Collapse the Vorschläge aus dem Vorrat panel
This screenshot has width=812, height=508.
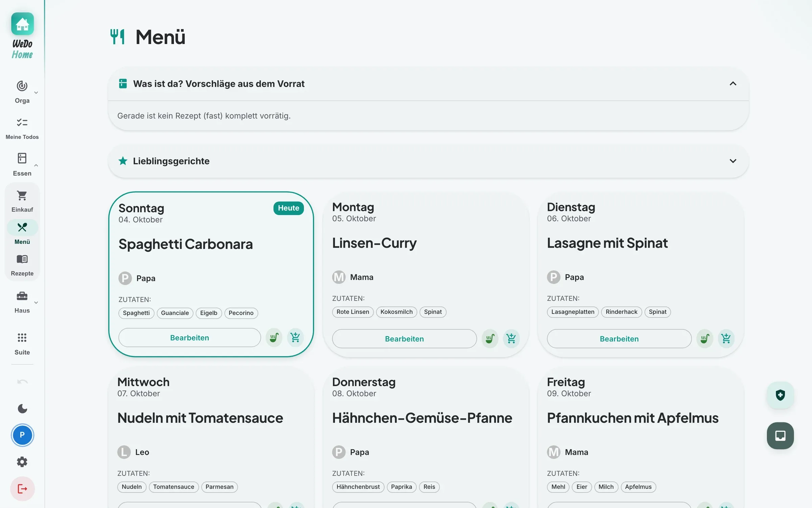pos(733,84)
